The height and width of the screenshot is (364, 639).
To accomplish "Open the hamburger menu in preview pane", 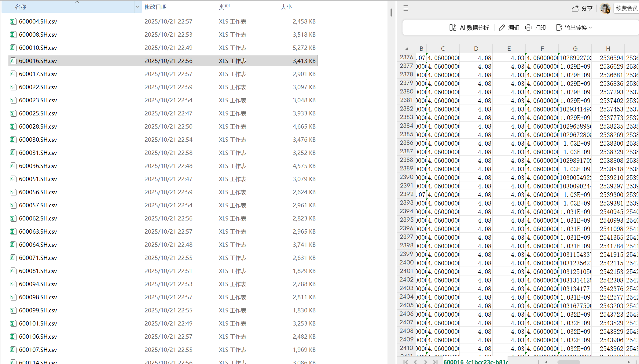I will click(406, 8).
